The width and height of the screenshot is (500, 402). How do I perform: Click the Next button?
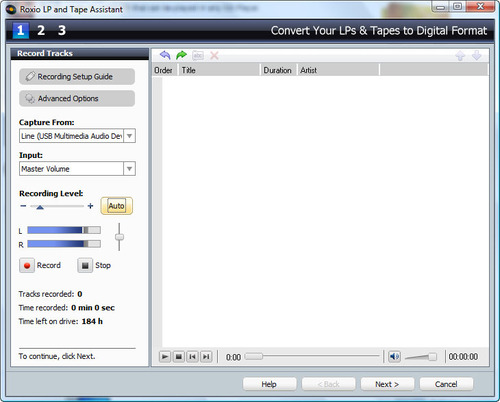point(387,384)
